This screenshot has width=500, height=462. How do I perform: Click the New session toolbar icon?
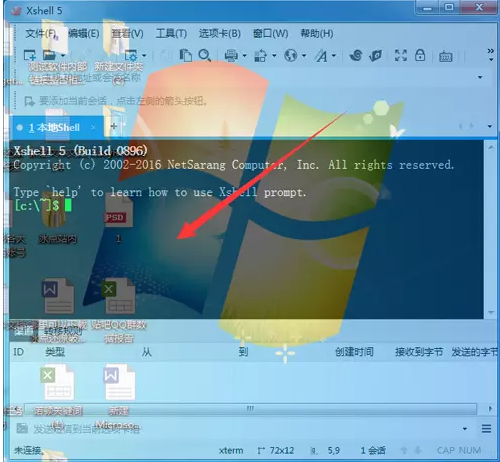[x=30, y=55]
